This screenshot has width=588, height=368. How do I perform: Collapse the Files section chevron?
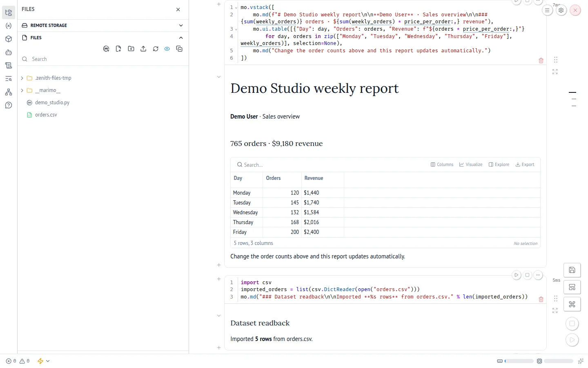tap(181, 38)
